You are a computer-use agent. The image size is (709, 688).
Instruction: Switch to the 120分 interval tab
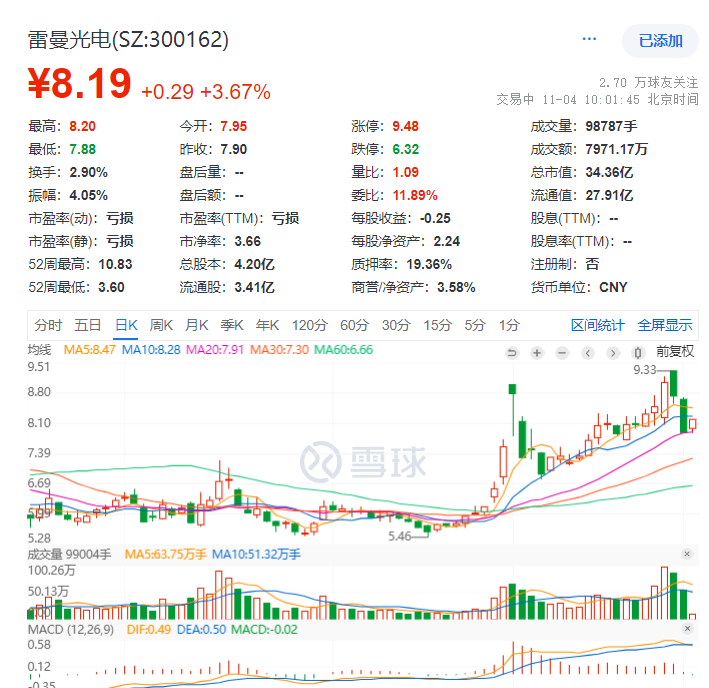(310, 325)
